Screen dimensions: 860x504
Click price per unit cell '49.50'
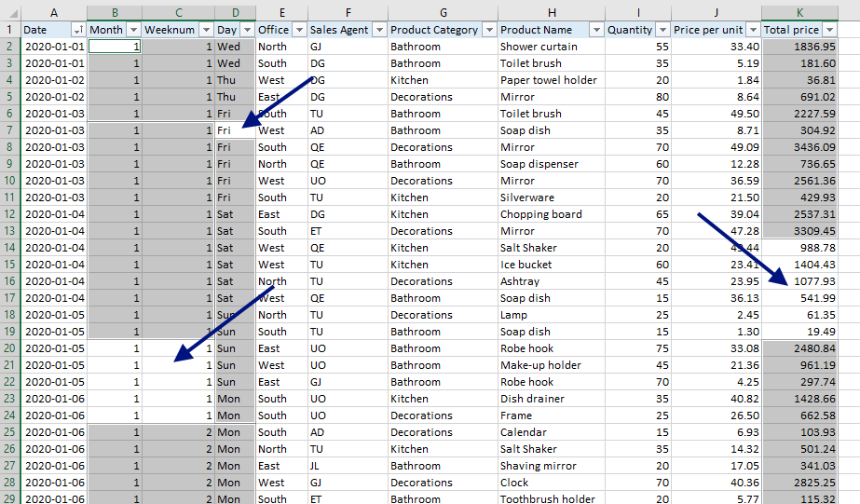(x=717, y=114)
